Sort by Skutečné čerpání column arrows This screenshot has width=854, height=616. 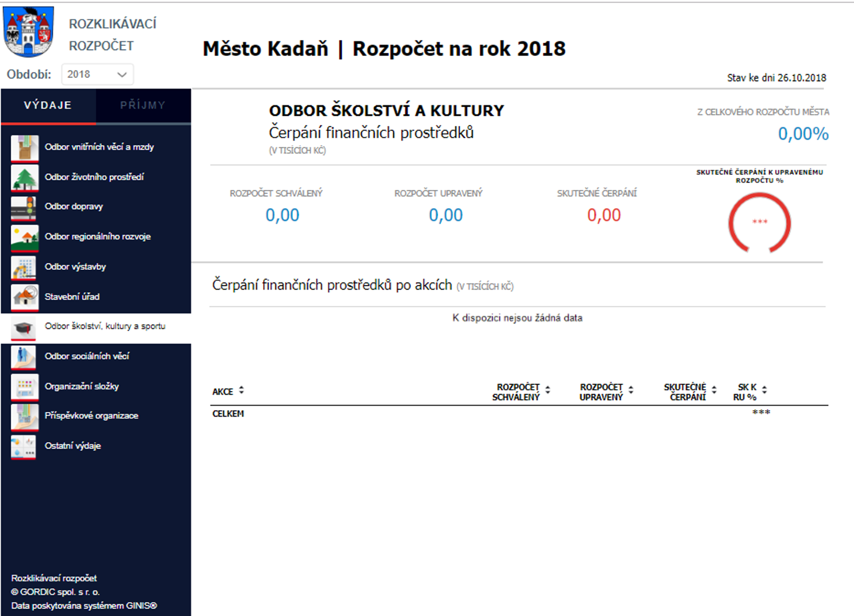[714, 390]
